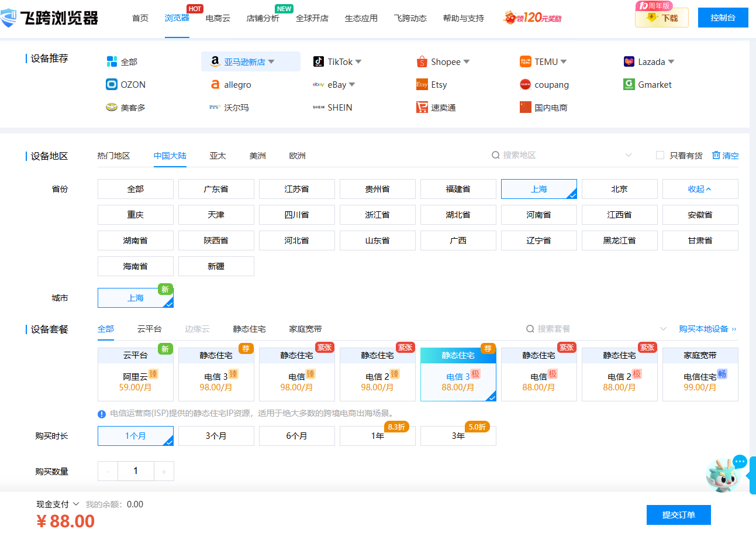Click the Gmarket platform icon
The height and width of the screenshot is (536, 756).
[629, 84]
